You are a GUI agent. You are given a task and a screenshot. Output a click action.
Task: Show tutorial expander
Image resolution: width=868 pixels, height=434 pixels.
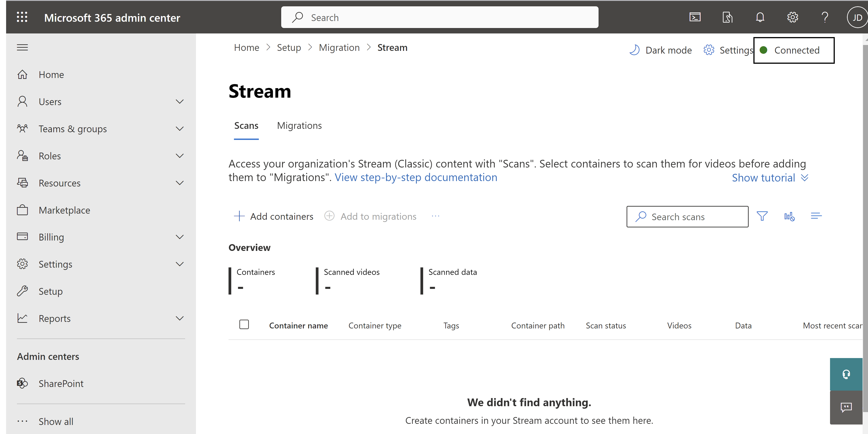(x=771, y=177)
